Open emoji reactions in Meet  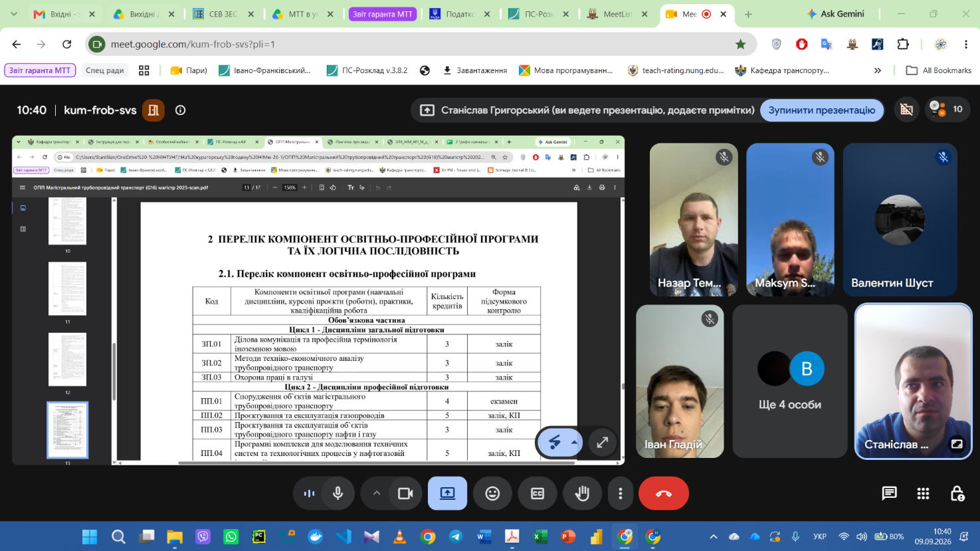(x=492, y=493)
